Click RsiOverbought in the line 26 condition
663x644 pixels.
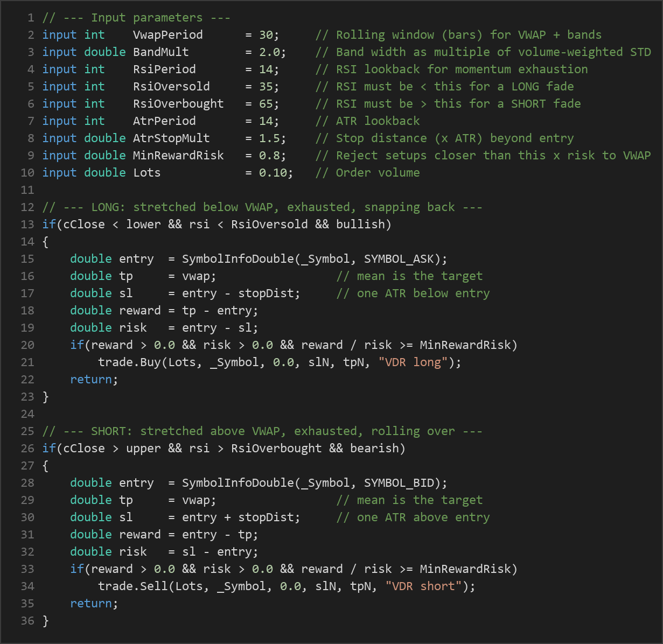click(x=276, y=449)
